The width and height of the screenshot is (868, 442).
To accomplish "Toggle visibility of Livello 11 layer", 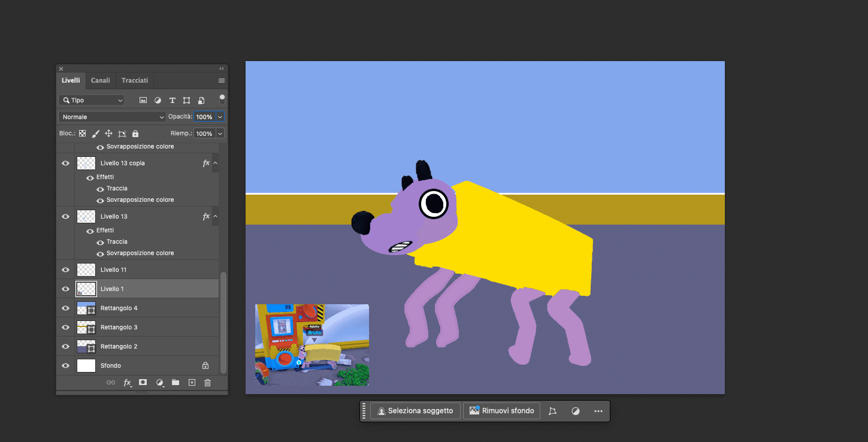I will (65, 270).
